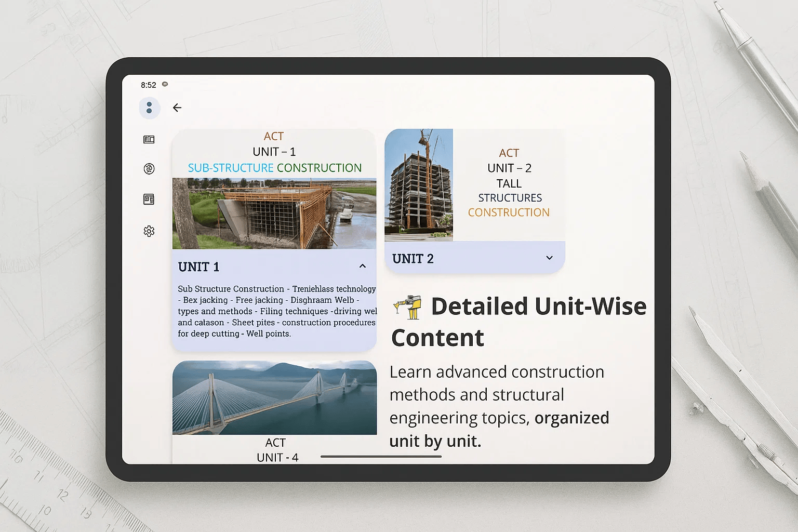Open the Settings gear in the sidebar
The height and width of the screenshot is (532, 798).
click(x=149, y=231)
